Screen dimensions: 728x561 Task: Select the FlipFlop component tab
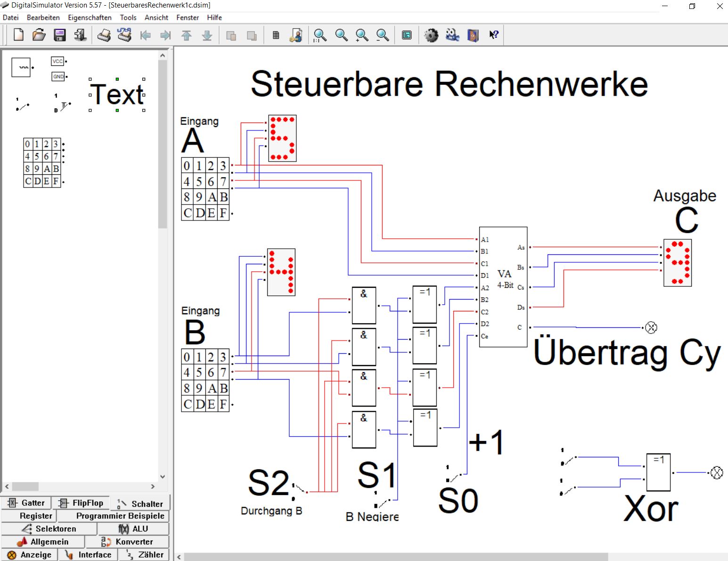click(x=81, y=503)
